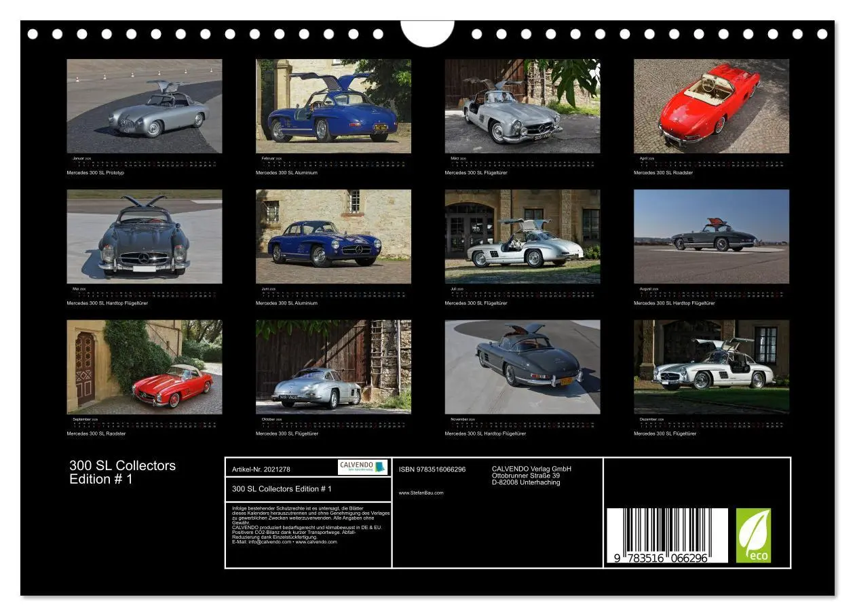This screenshot has width=855, height=616.
Task: Open the blue Aluminium June photo
Action: pos(333,236)
